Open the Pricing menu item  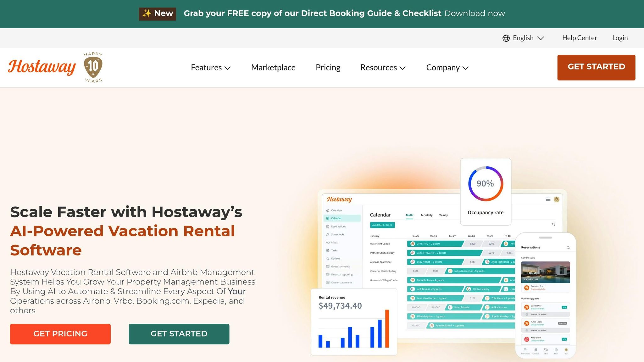click(x=328, y=68)
